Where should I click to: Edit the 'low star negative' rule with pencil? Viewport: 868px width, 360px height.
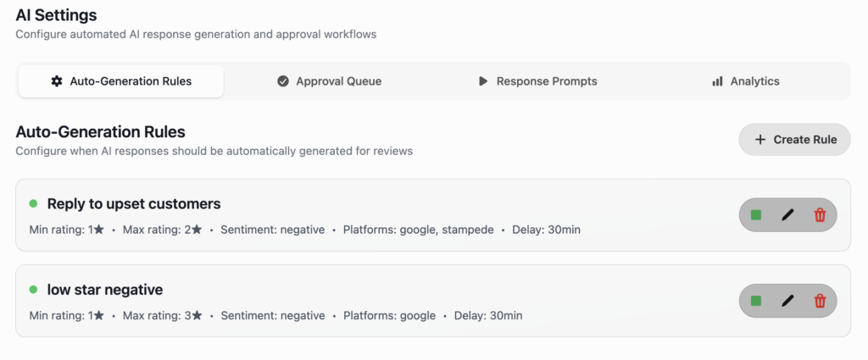(787, 301)
